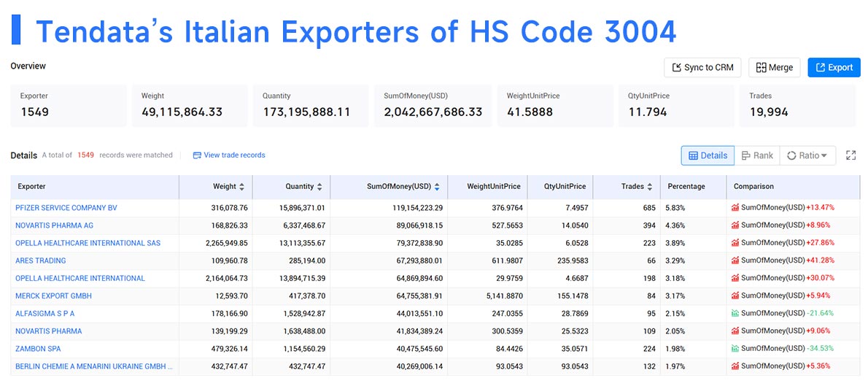This screenshot has height=386, width=868.
Task: Click the trend chart icon in Merck Export row
Action: pos(735,296)
